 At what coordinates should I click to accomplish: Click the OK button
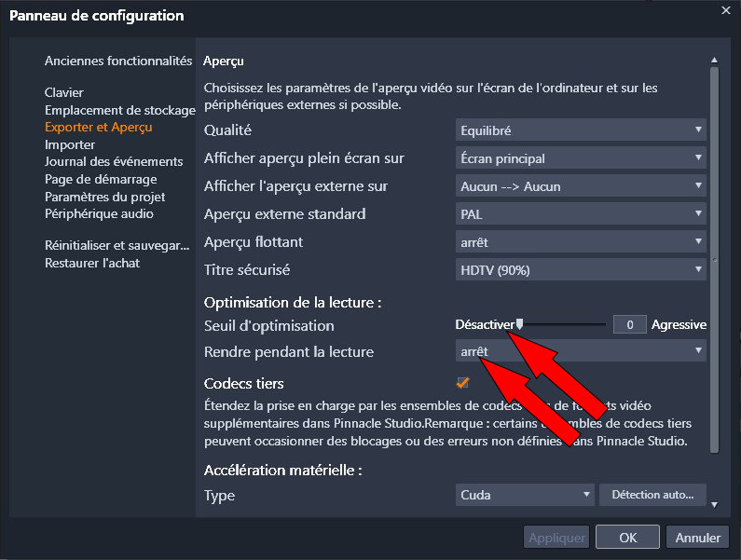point(627,538)
